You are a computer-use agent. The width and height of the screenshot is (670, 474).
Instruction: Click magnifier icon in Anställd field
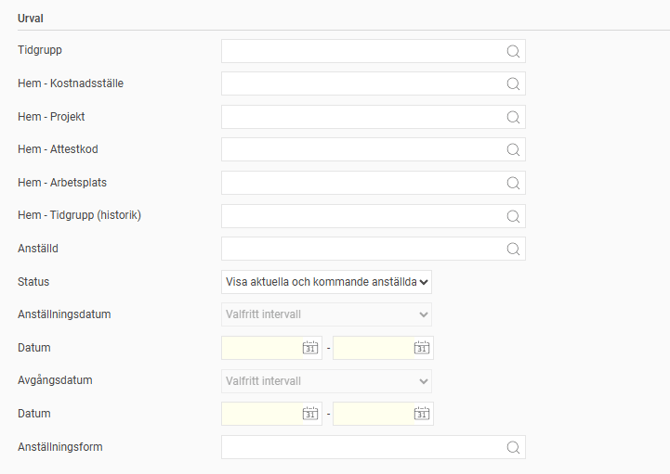pyautogui.click(x=513, y=249)
